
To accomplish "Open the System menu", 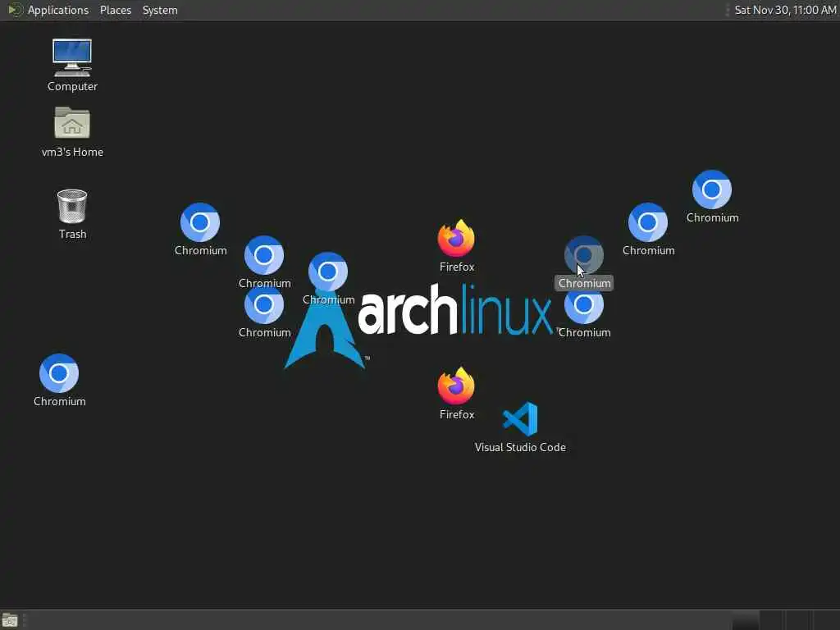I will click(x=160, y=10).
